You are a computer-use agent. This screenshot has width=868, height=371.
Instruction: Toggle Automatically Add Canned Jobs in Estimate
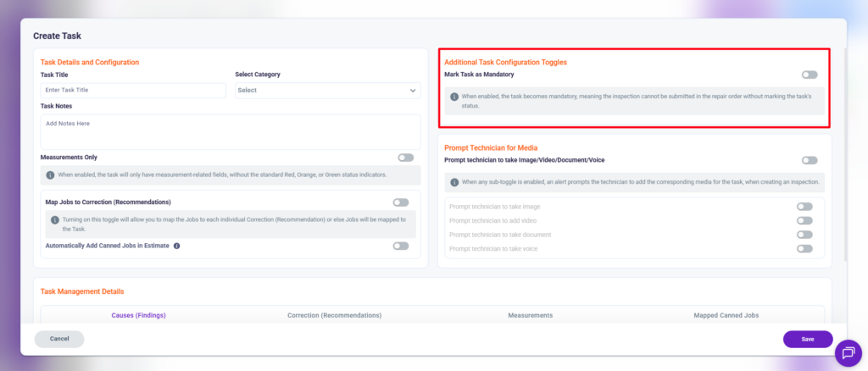tap(401, 246)
